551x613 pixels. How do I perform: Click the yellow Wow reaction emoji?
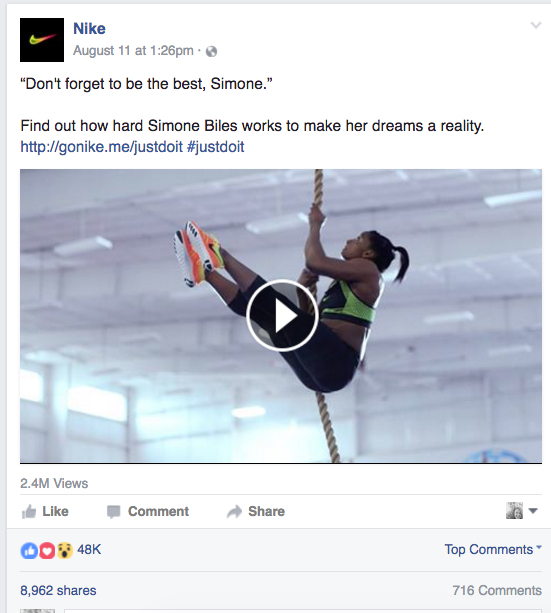[x=65, y=550]
